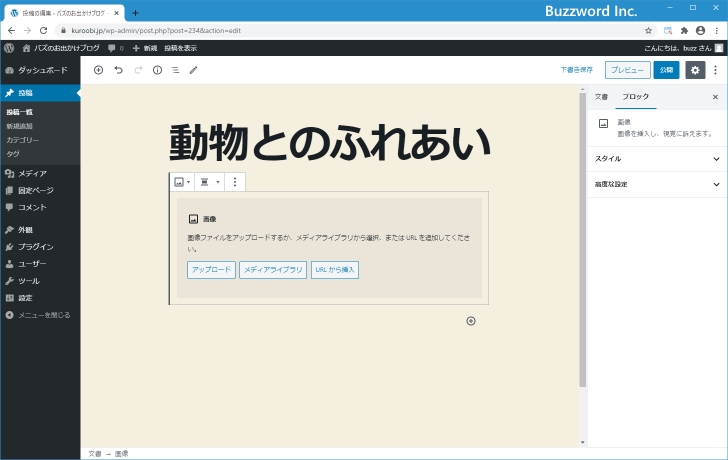Click the editor vertical scrollbar
This screenshot has height=460, width=728.
[583, 240]
